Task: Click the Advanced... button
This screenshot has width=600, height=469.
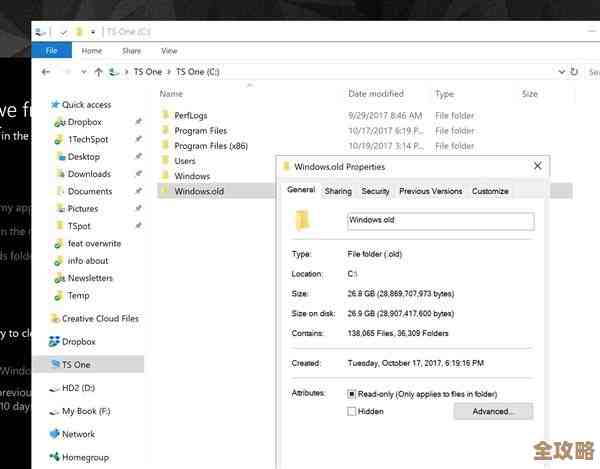Action: [493, 411]
